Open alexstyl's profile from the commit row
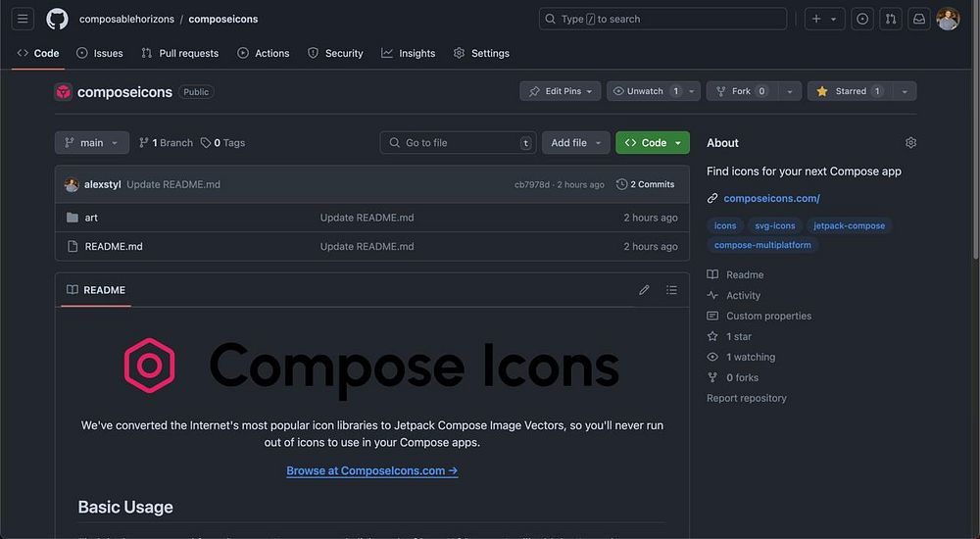This screenshot has height=539, width=980. pos(103,184)
